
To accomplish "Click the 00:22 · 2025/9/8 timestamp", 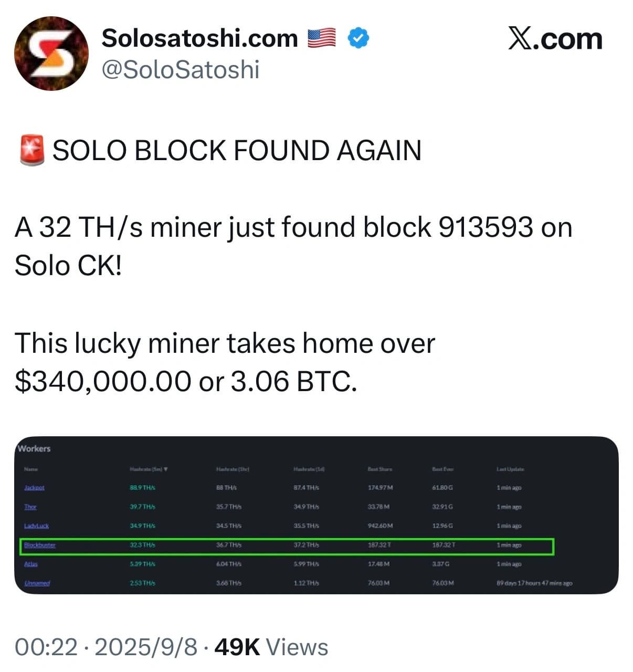I will 105,647.
